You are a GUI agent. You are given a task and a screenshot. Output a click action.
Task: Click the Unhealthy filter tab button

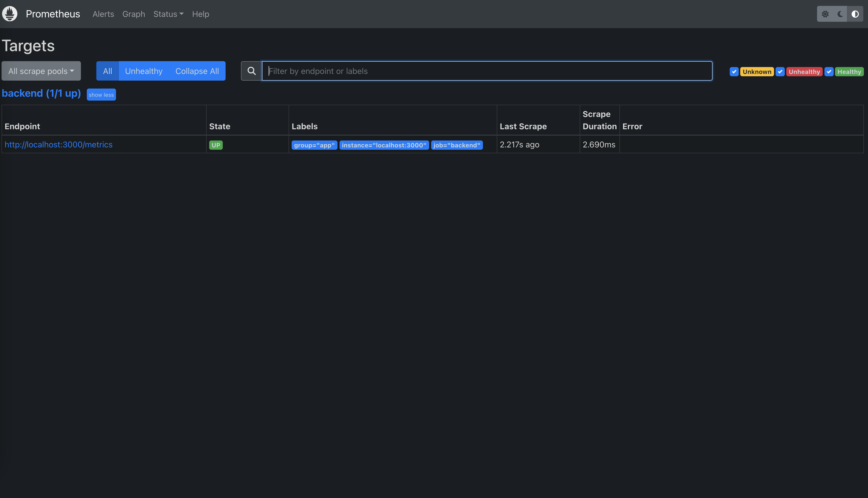(x=143, y=70)
